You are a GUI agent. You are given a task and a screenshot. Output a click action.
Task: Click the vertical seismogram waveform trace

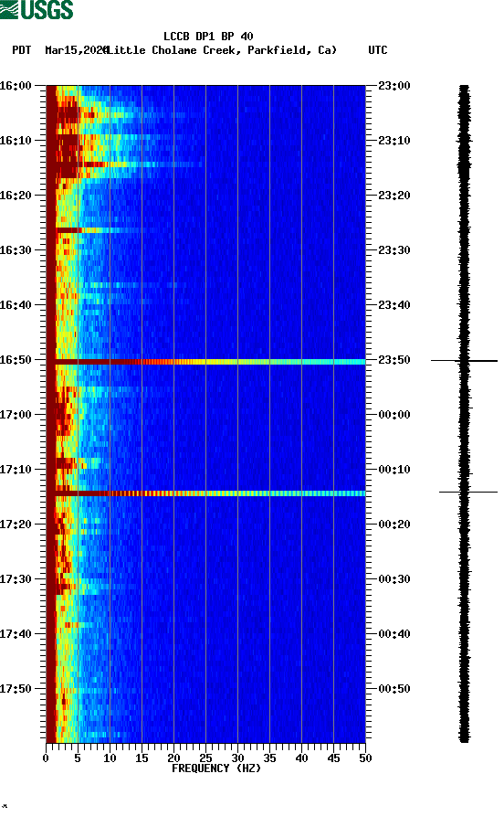(x=464, y=414)
